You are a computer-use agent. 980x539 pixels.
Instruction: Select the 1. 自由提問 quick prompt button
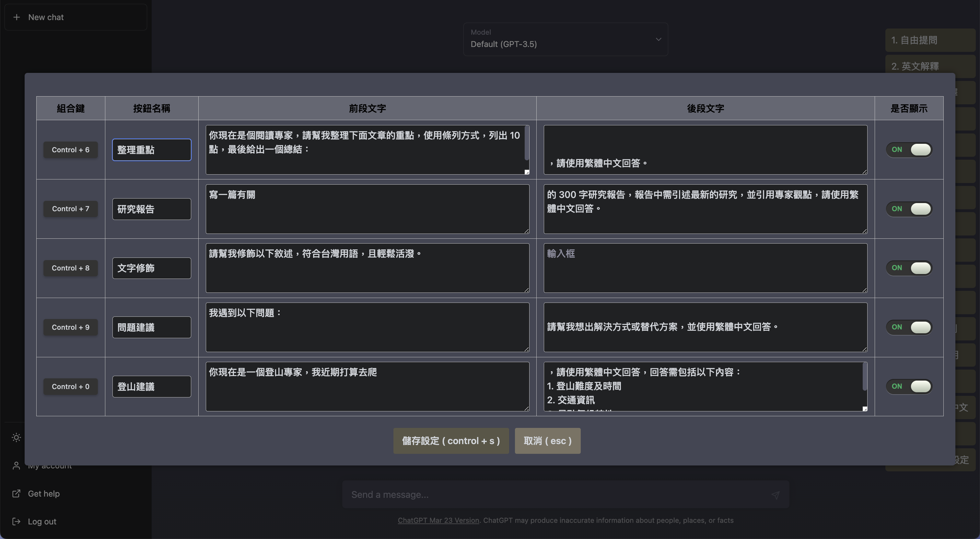(x=930, y=40)
